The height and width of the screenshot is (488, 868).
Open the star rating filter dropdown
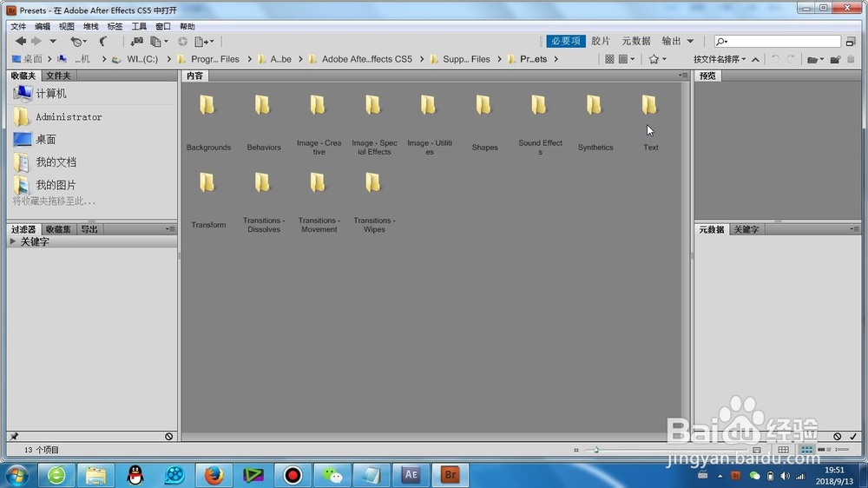click(657, 59)
